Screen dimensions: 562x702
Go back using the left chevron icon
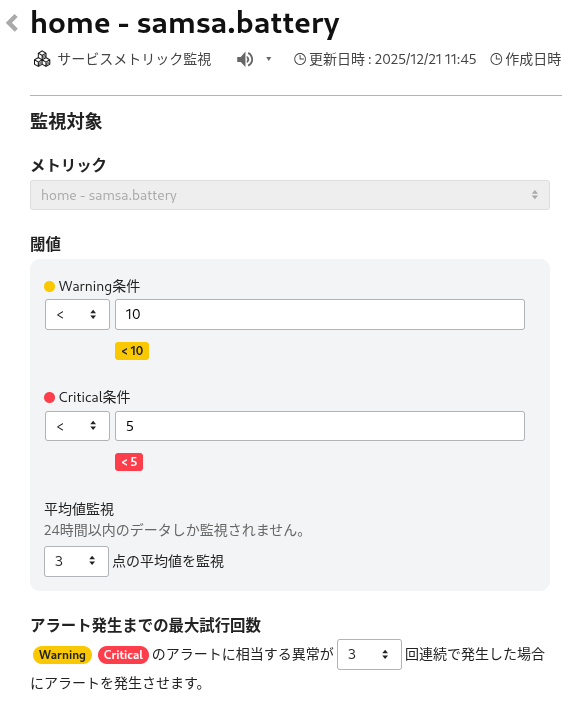coord(12,23)
